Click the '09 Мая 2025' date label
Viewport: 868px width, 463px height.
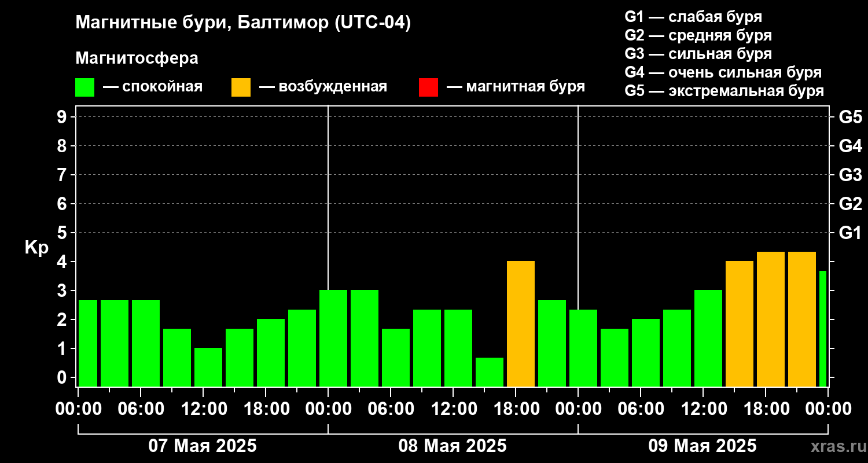point(703,446)
